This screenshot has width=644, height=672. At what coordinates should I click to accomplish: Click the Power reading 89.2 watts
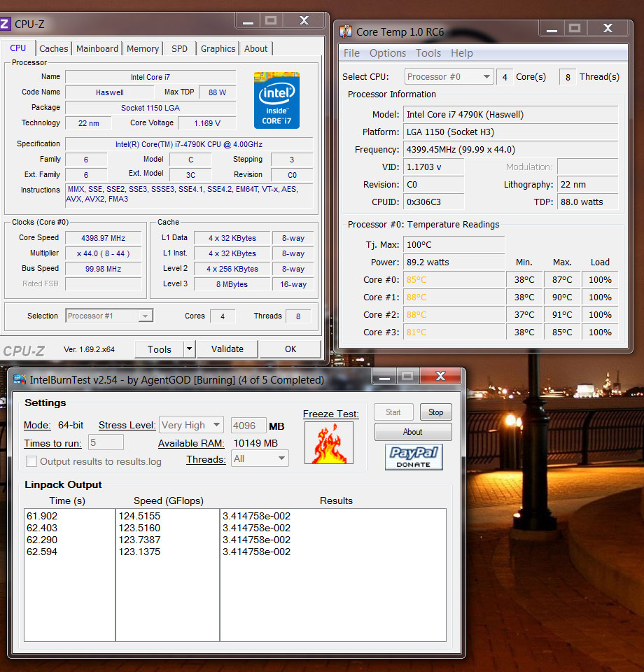coord(454,262)
